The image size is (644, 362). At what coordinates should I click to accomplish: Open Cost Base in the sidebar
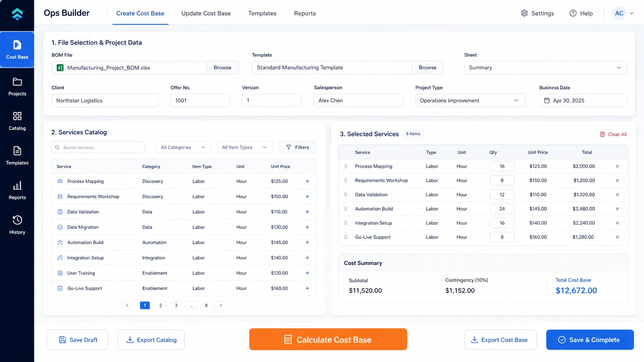(x=17, y=50)
